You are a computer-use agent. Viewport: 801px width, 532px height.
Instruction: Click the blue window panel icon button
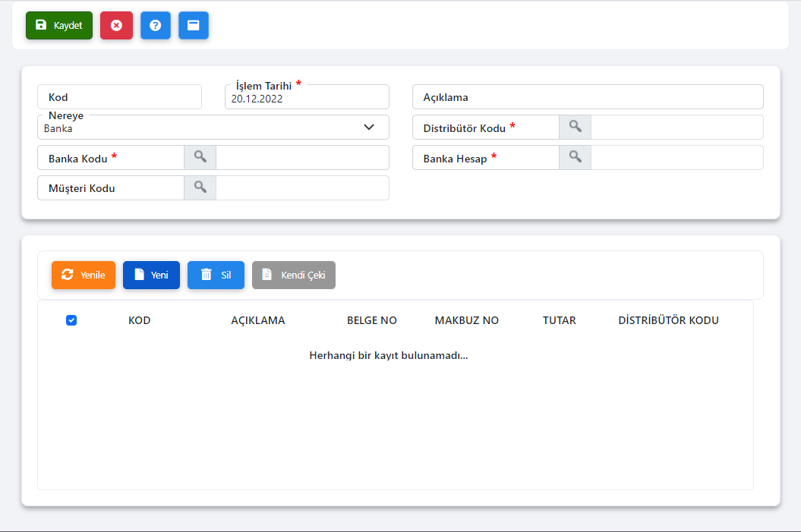(194, 25)
